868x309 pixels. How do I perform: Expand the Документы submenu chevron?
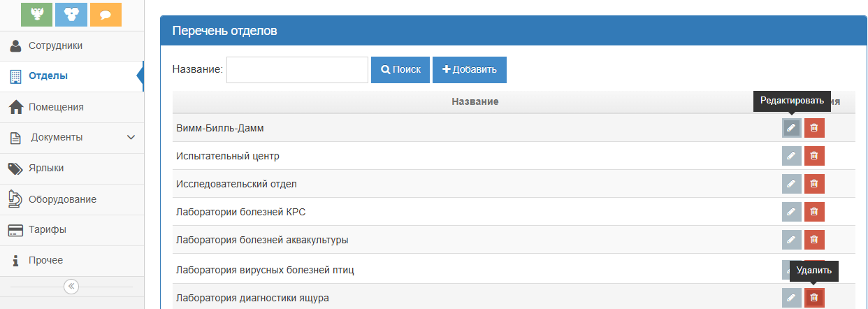pos(131,138)
